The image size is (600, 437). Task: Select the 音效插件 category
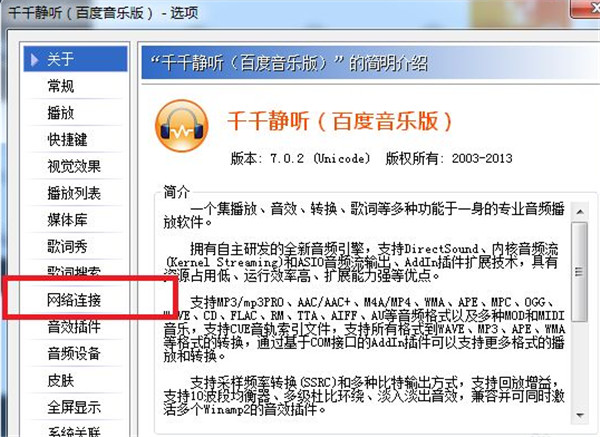[x=75, y=327]
